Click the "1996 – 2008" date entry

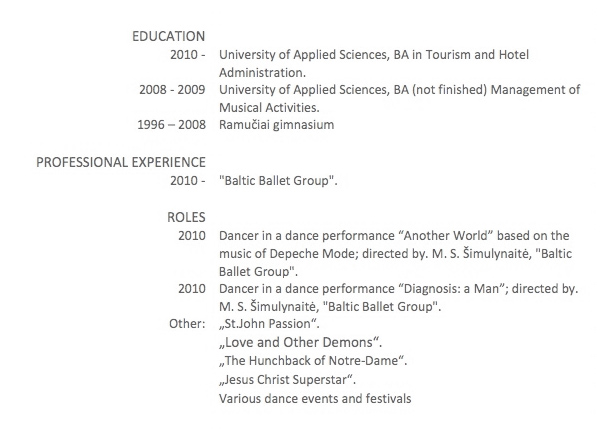(172, 125)
